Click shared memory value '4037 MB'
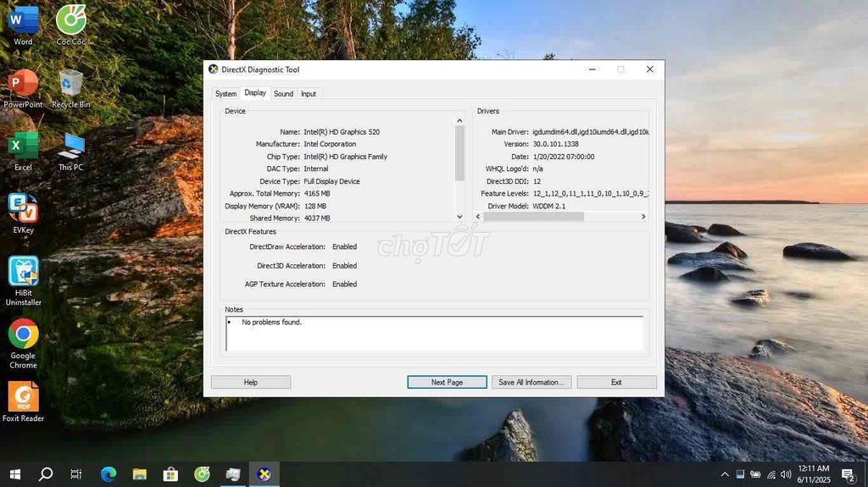The height and width of the screenshot is (487, 868). click(317, 218)
